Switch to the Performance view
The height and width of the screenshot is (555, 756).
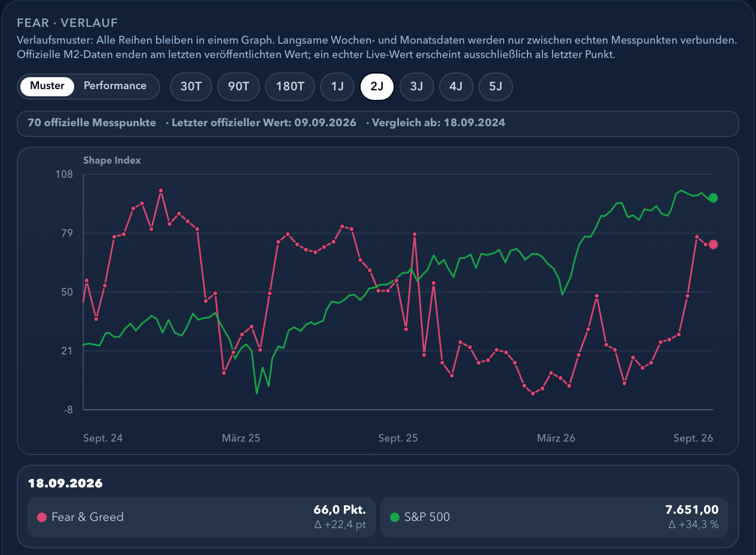(x=115, y=86)
